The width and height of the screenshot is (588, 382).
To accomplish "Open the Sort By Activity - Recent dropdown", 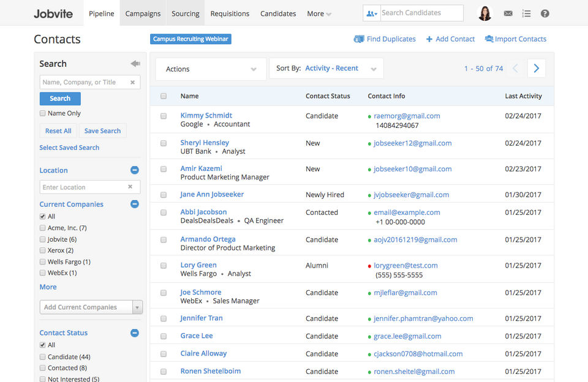I will (x=326, y=69).
